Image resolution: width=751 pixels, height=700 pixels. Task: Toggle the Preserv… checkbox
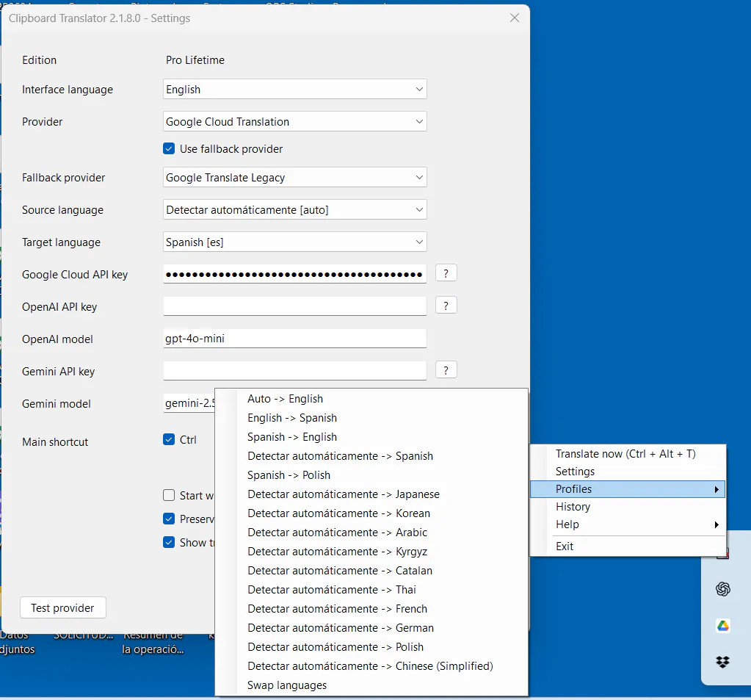pyautogui.click(x=169, y=519)
